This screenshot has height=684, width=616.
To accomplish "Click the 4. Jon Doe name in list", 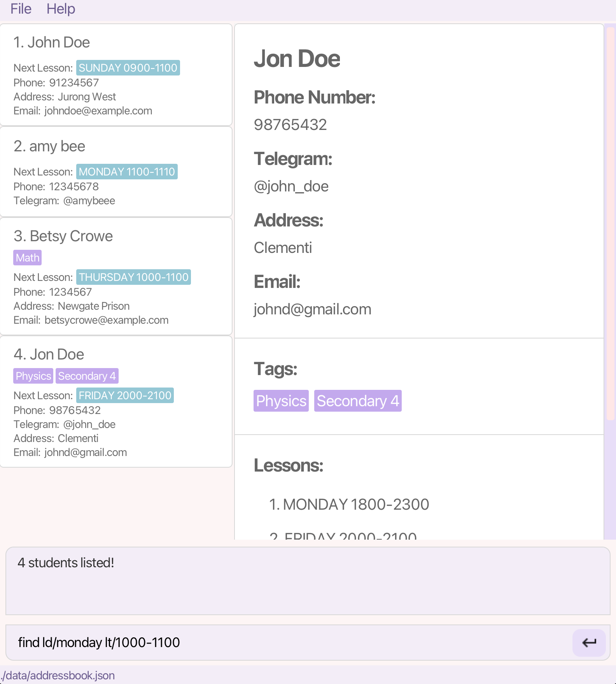I will pyautogui.click(x=49, y=354).
